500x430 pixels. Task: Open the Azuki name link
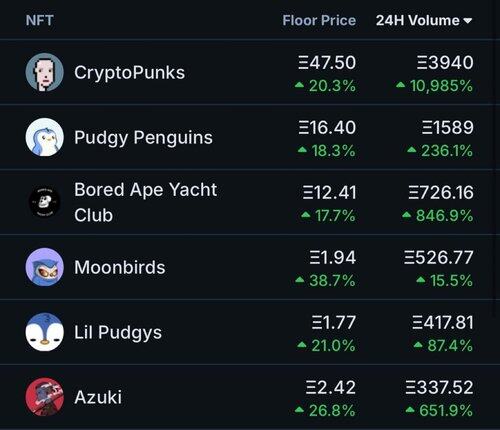[98, 397]
